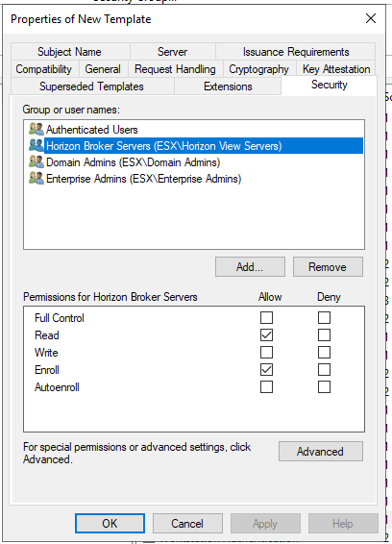
Task: Click the Horizon Broker Servers group icon
Action: pyautogui.click(x=37, y=145)
